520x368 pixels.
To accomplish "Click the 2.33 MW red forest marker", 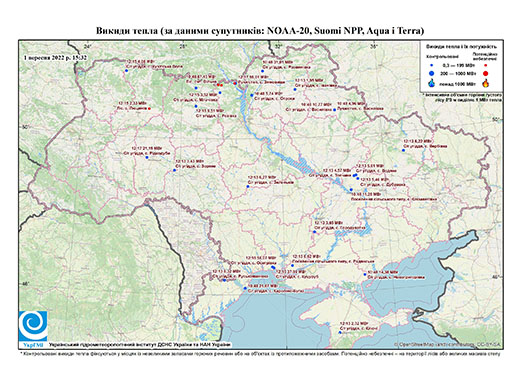I will (x=149, y=108).
